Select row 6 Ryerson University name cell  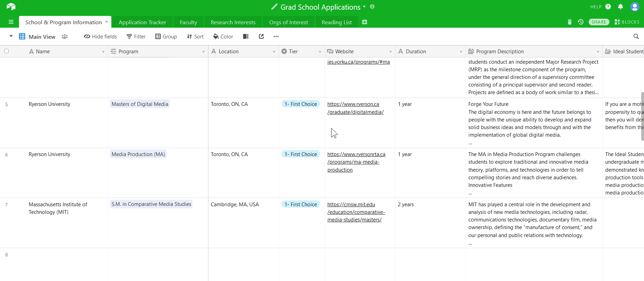68,173
